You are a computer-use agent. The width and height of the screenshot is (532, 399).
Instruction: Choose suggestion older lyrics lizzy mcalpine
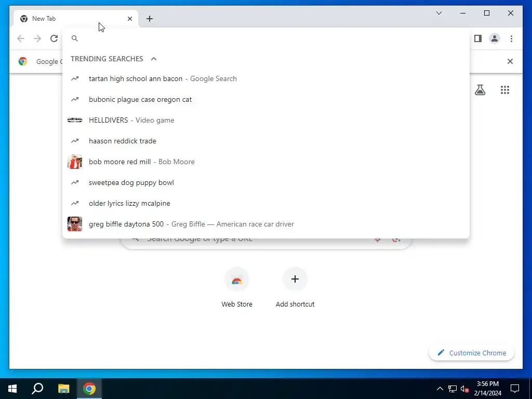(266, 203)
